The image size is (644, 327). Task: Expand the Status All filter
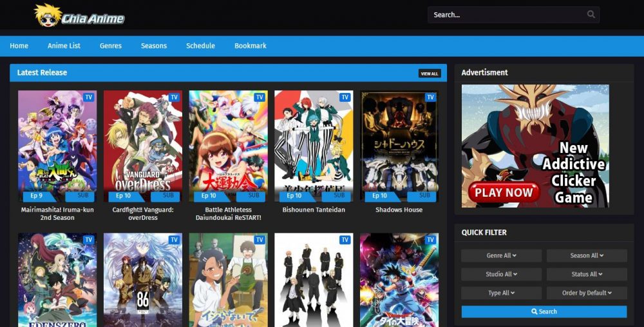tap(587, 274)
